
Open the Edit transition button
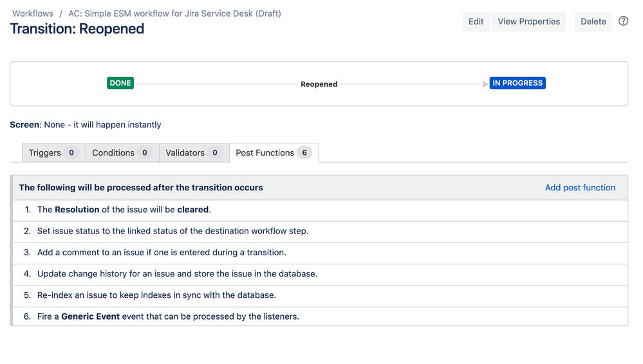(x=476, y=22)
